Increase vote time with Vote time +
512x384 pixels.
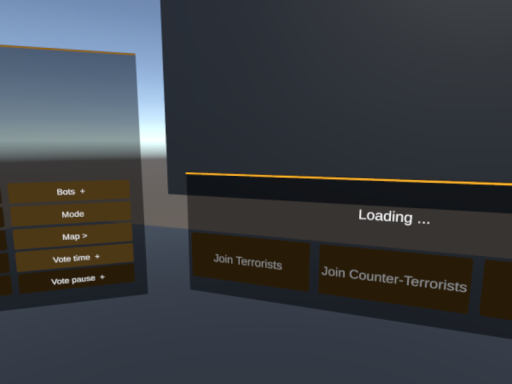tap(75, 258)
